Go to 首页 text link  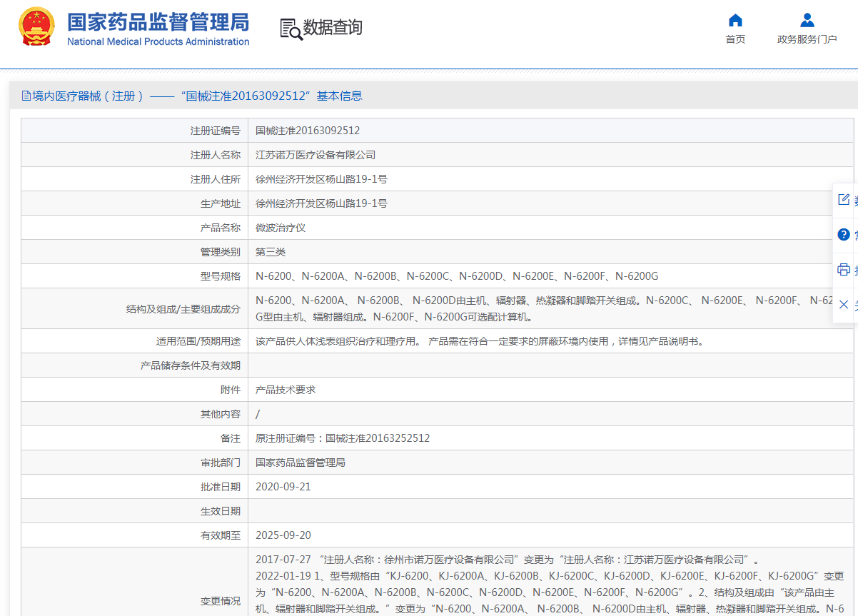735,39
